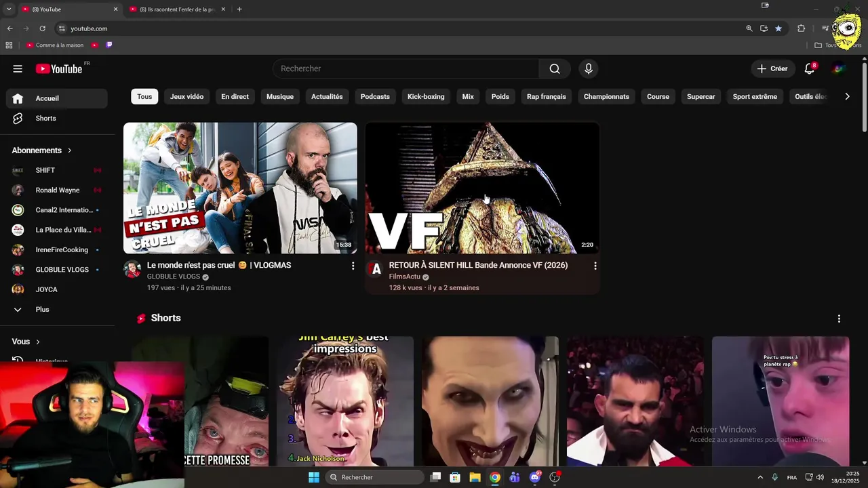Image resolution: width=868 pixels, height=488 pixels.
Task: Select the Championnats filter chip
Action: [606, 96]
